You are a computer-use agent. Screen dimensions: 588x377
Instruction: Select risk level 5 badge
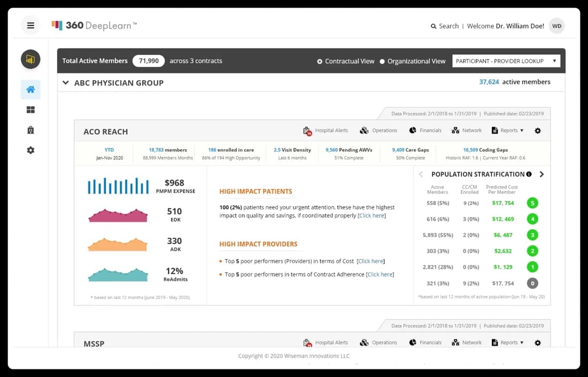pyautogui.click(x=532, y=203)
